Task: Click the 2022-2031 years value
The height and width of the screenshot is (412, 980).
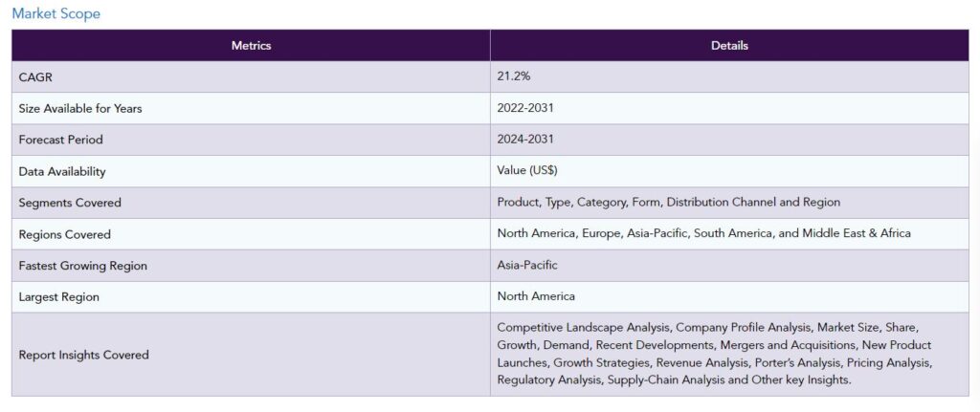Action: click(x=524, y=108)
